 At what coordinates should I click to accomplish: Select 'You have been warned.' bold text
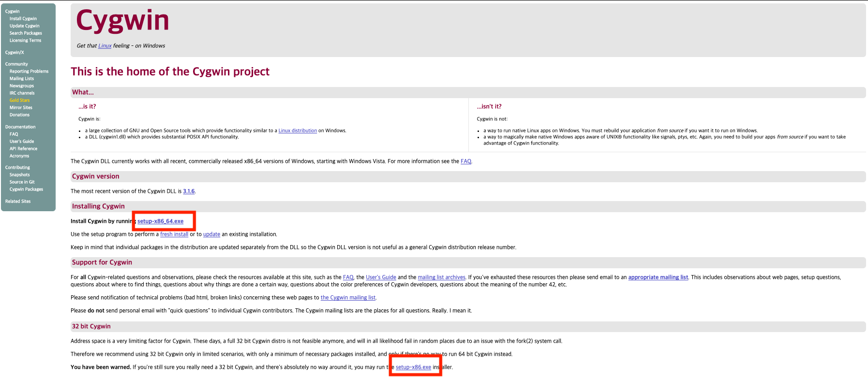pos(101,367)
